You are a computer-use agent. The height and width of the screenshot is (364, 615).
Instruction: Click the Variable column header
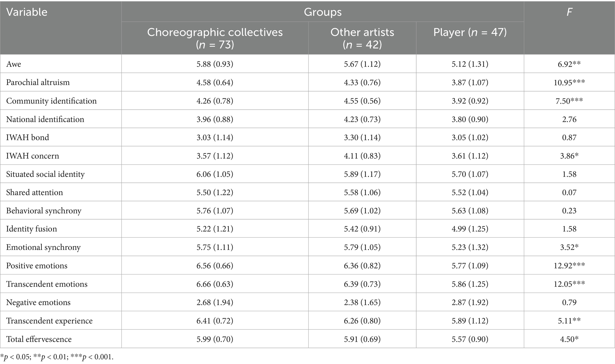point(27,12)
